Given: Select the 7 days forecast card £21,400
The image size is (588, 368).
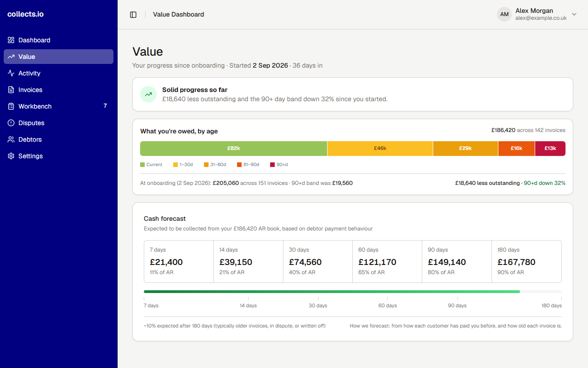Looking at the screenshot, I should coord(179,261).
